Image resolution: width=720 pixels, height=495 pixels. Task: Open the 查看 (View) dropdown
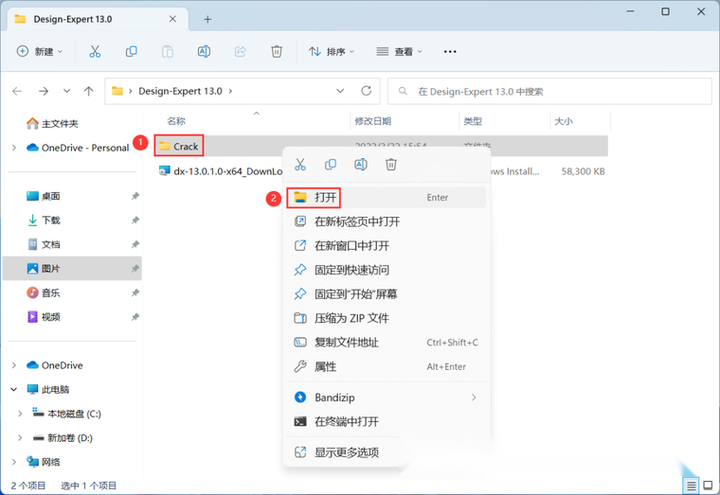tap(399, 51)
